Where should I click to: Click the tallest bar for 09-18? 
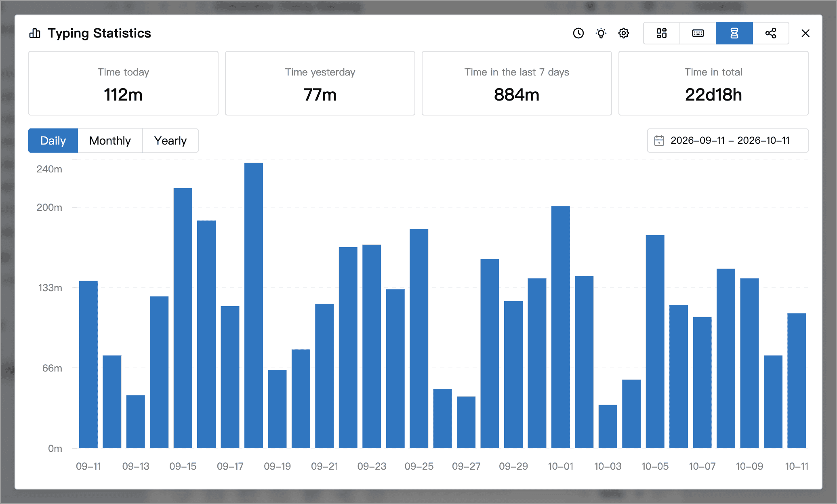click(x=254, y=305)
